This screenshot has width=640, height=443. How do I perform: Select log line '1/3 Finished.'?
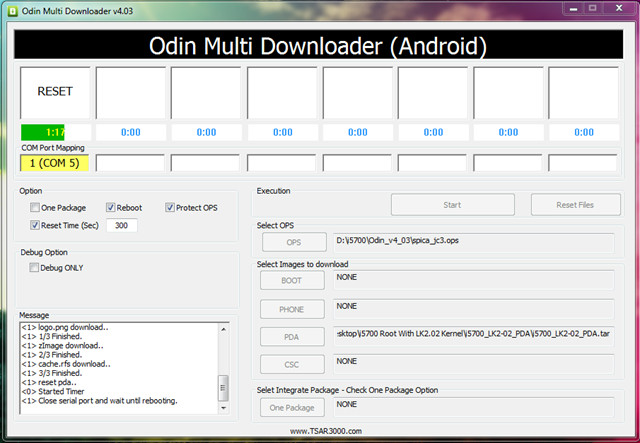(x=52, y=336)
